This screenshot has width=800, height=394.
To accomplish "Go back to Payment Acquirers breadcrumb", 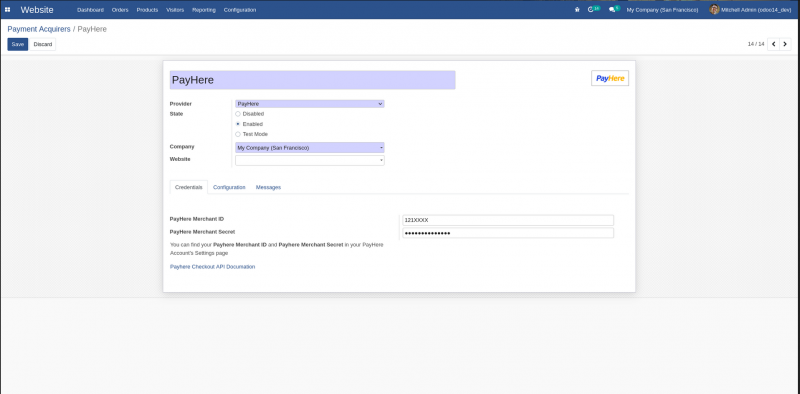I will pyautogui.click(x=39, y=29).
